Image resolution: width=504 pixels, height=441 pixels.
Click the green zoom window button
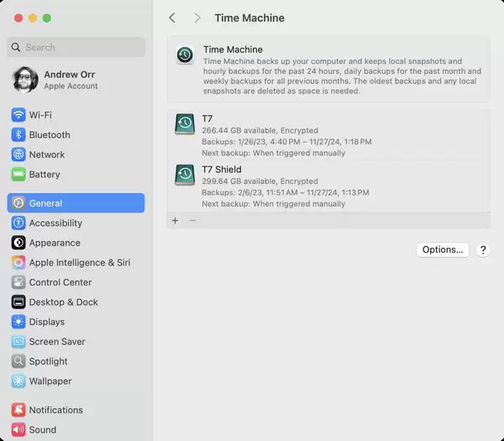[x=47, y=18]
